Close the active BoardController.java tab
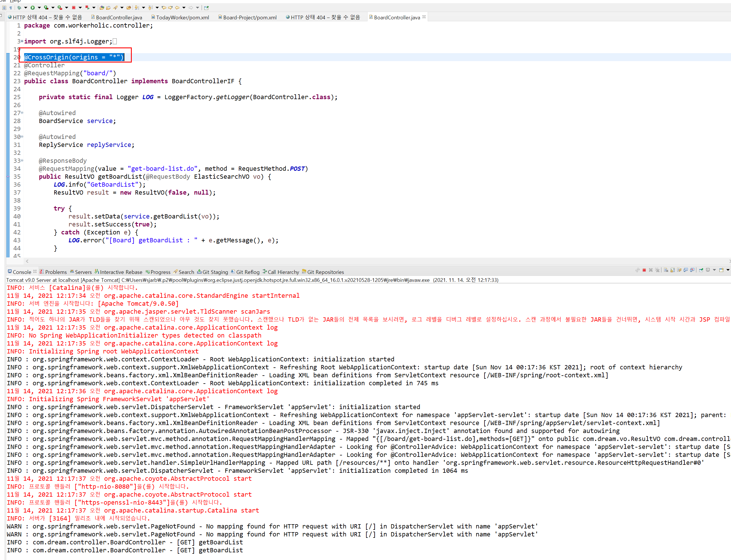Screen dimensions: 731x560 pyautogui.click(x=424, y=17)
